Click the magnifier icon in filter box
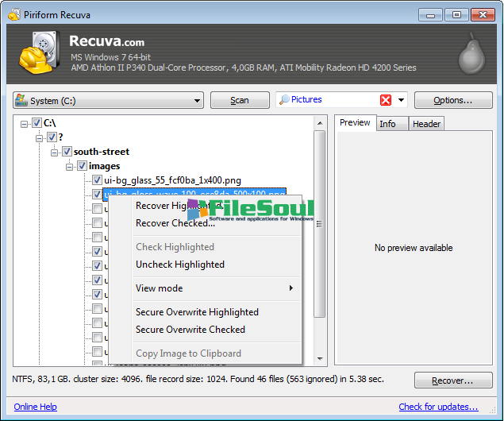The height and width of the screenshot is (421, 504). (x=283, y=100)
